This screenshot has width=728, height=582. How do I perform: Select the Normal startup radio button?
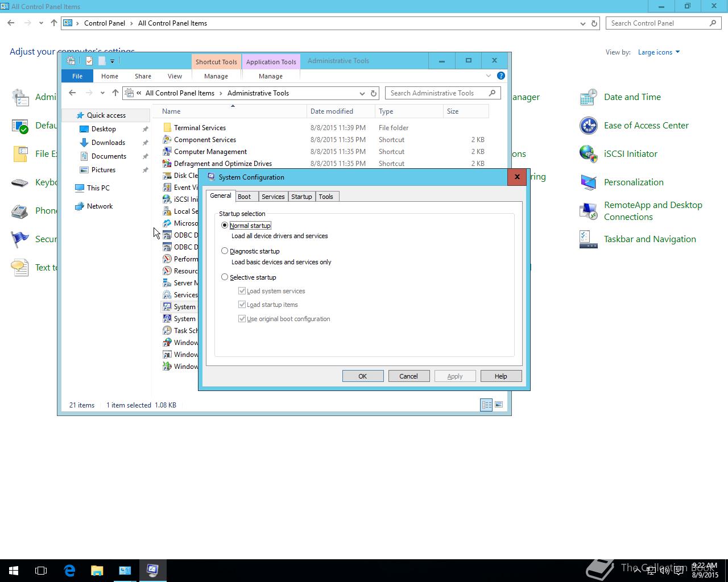click(x=225, y=226)
